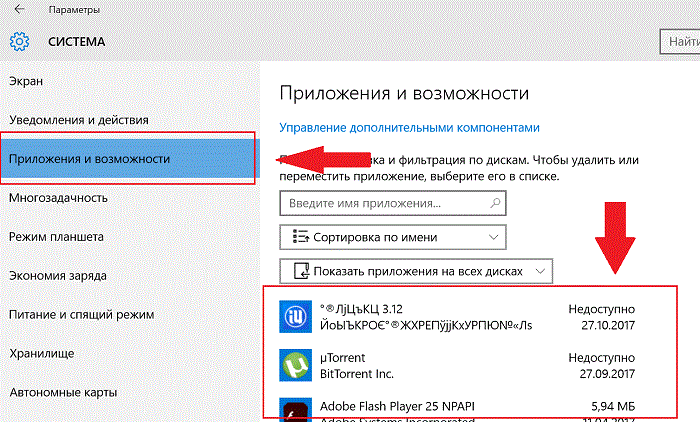Select the garbled-name app version 3.12
Image resolution: width=700 pixels, height=422 pixels.
pyautogui.click(x=457, y=317)
